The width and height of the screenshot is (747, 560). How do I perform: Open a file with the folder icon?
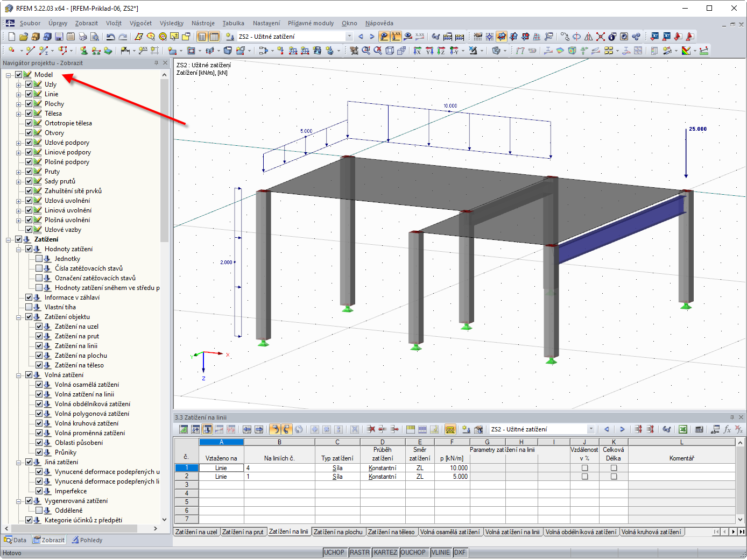pos(23,37)
